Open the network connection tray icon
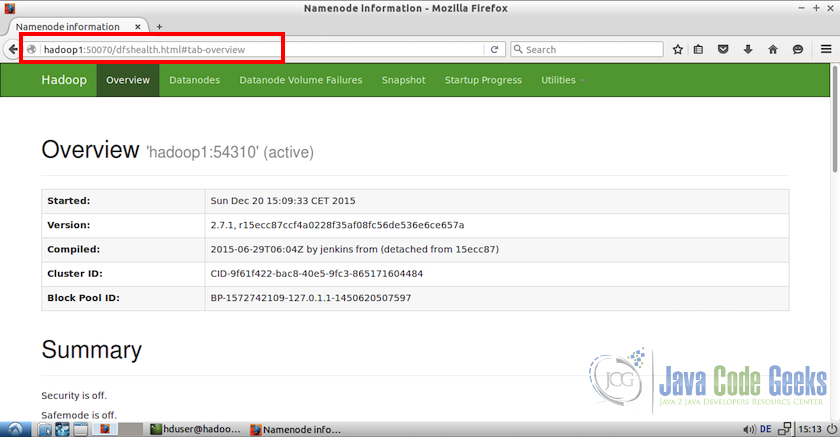840x437 pixels. pos(785,429)
